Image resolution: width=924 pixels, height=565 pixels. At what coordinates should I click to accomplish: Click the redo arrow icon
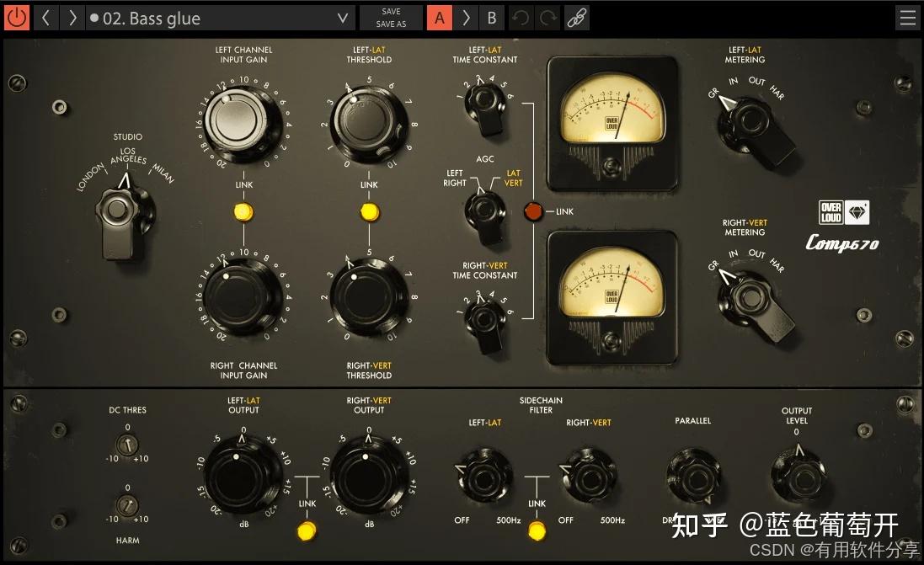pos(547,17)
